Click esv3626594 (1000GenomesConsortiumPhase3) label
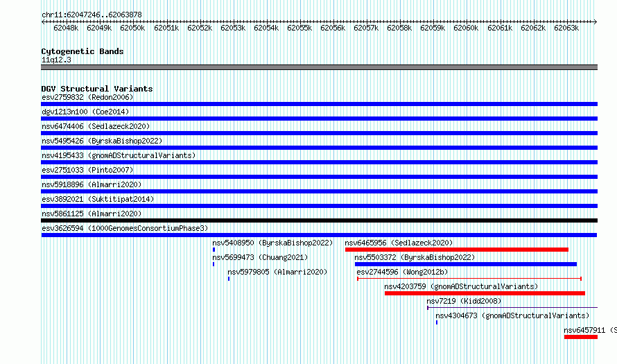The height and width of the screenshot is (364, 617). pos(125,228)
